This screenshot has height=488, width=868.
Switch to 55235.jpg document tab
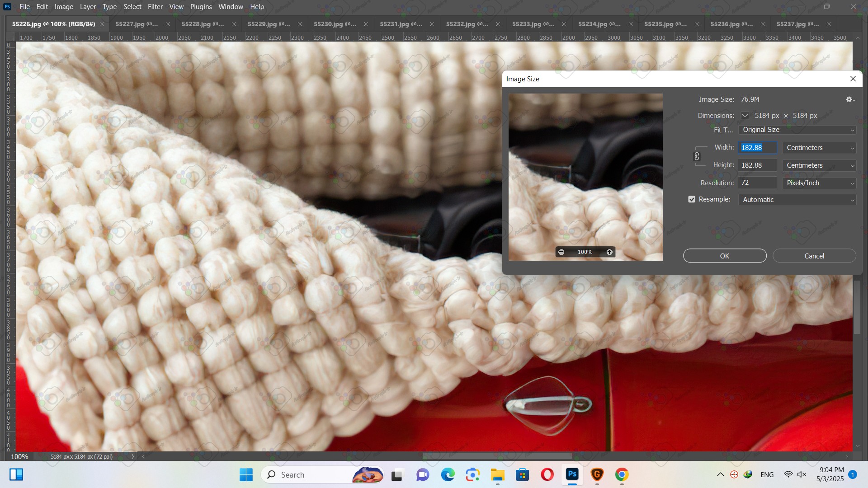pyautogui.click(x=665, y=24)
